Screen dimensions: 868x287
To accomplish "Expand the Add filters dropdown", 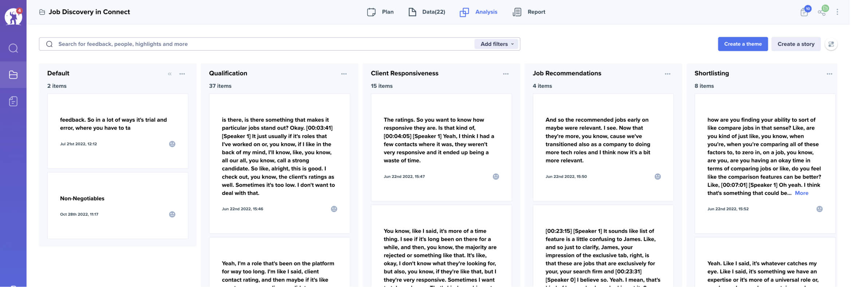I will [x=497, y=44].
